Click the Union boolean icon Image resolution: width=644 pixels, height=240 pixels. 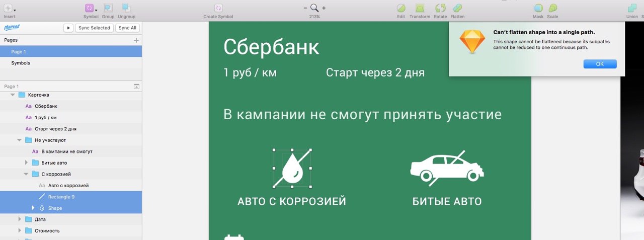coord(632,8)
